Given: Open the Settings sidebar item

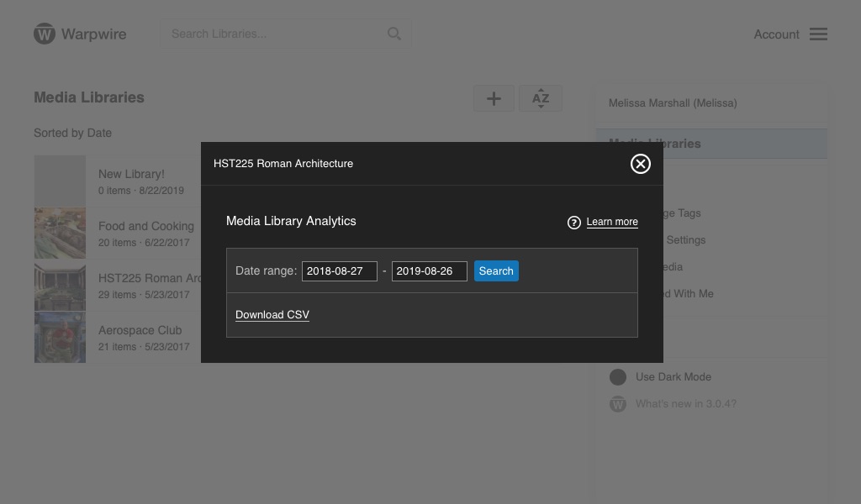Looking at the screenshot, I should tap(685, 239).
